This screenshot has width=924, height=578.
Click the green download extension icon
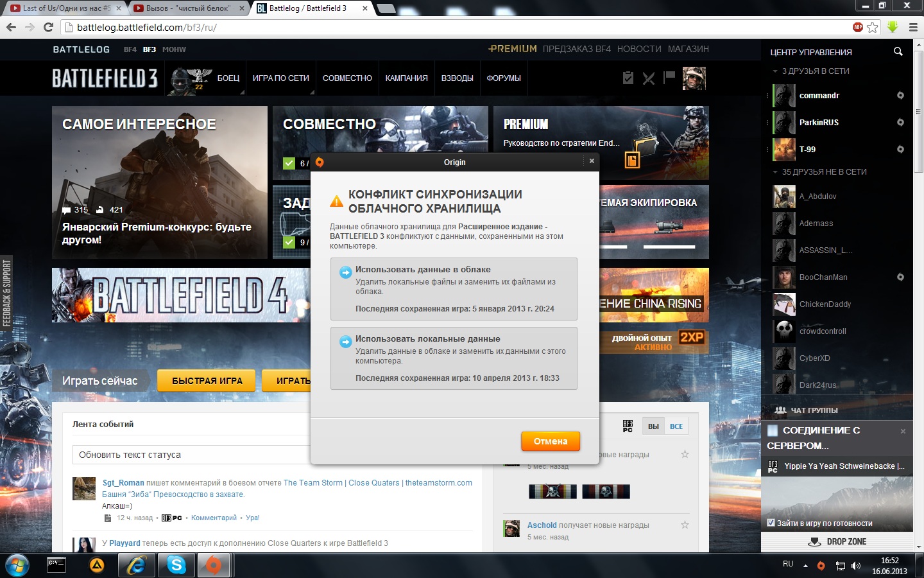click(893, 27)
